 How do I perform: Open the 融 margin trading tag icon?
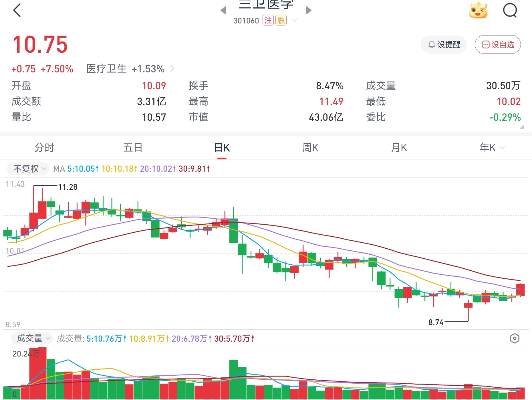tap(281, 20)
